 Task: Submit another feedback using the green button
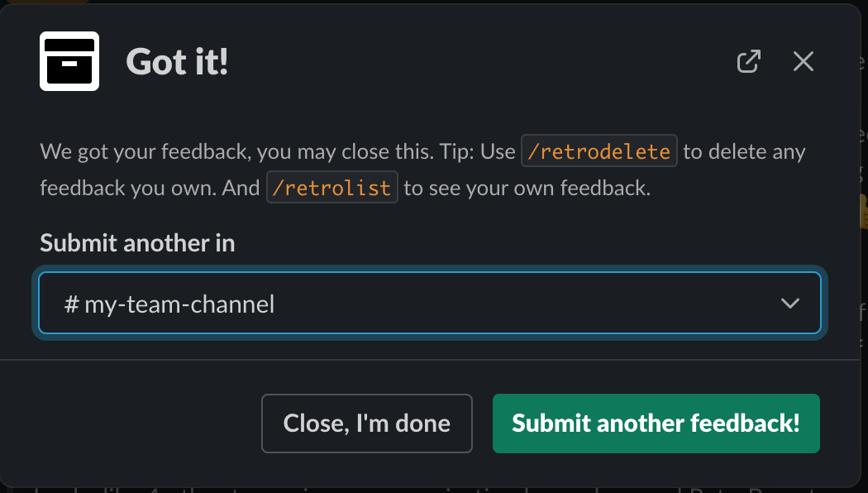pyautogui.click(x=656, y=423)
